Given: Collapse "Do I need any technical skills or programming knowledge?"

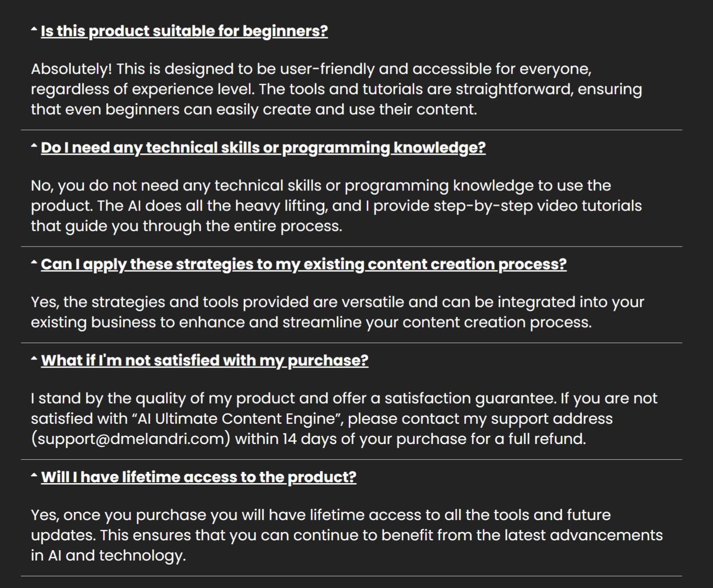Looking at the screenshot, I should tap(263, 148).
